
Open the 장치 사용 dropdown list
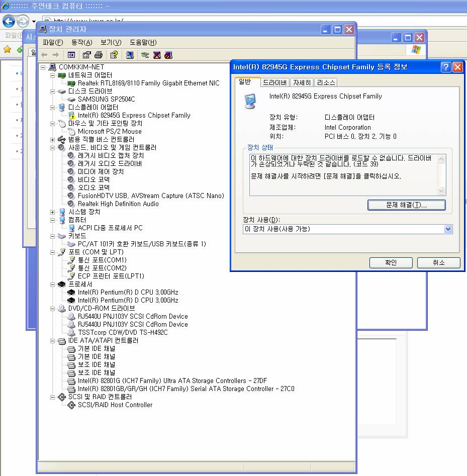coord(448,229)
